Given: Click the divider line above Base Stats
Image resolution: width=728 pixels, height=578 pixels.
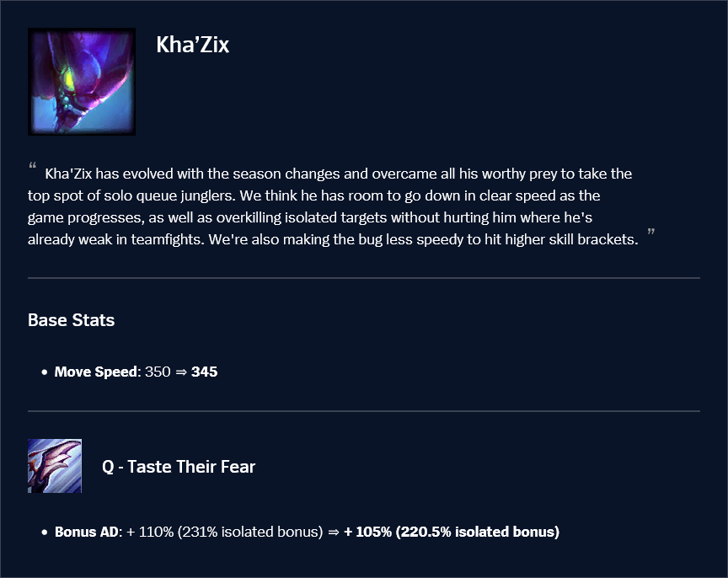Looking at the screenshot, I should 364,277.
